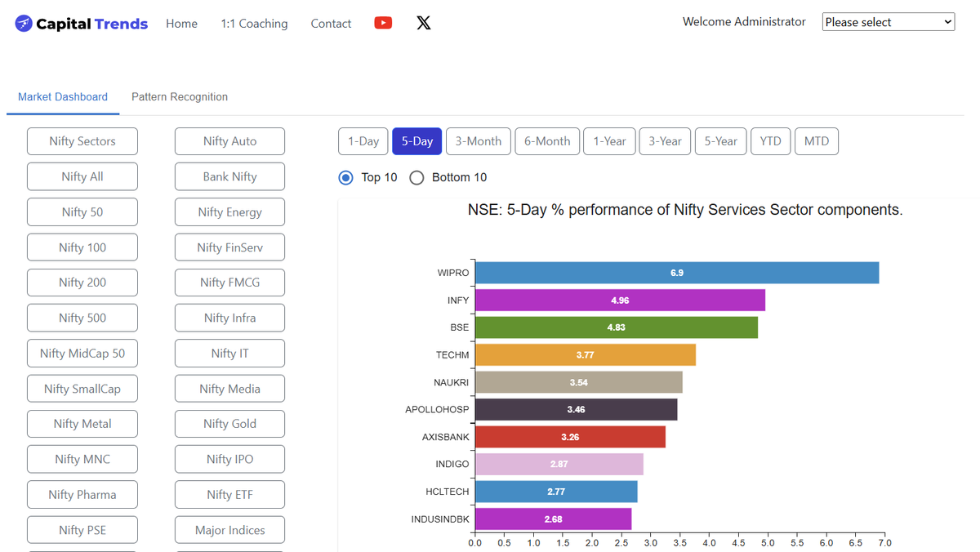Show Nifty Auto sector
The width and height of the screenshot is (980, 552).
tap(229, 141)
